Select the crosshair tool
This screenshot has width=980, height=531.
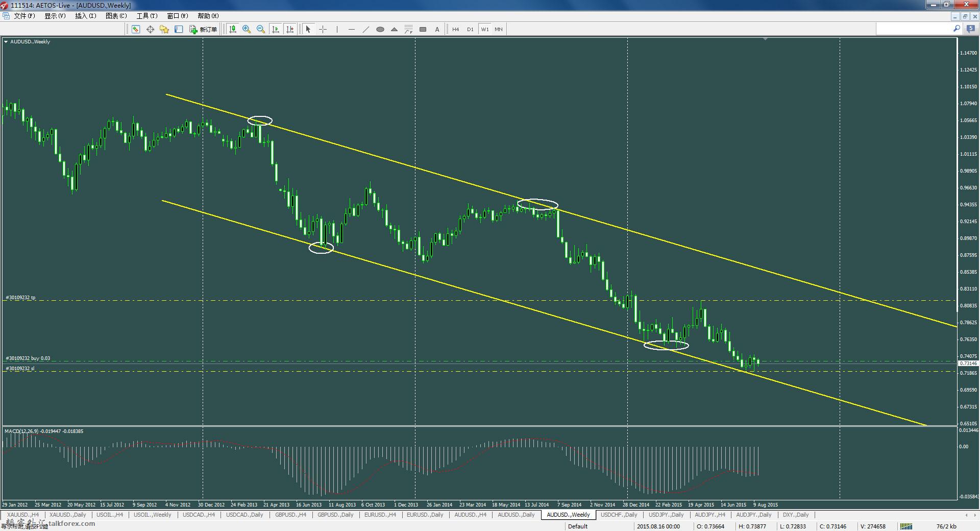coord(323,29)
